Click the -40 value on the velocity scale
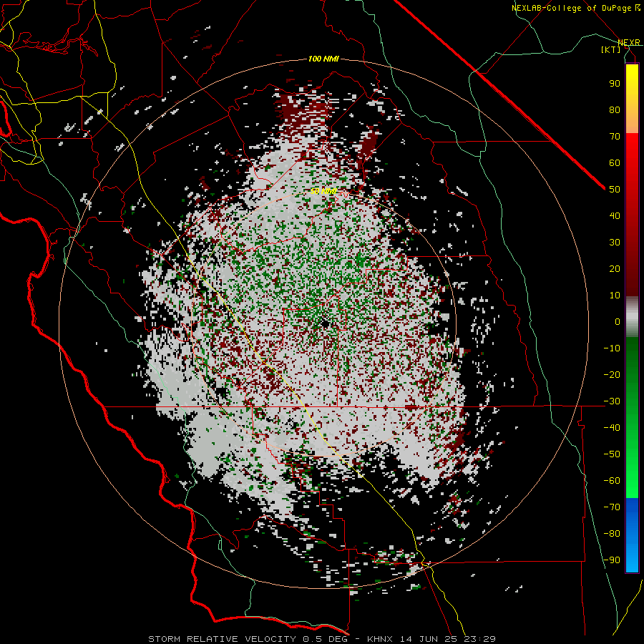 pyautogui.click(x=612, y=428)
